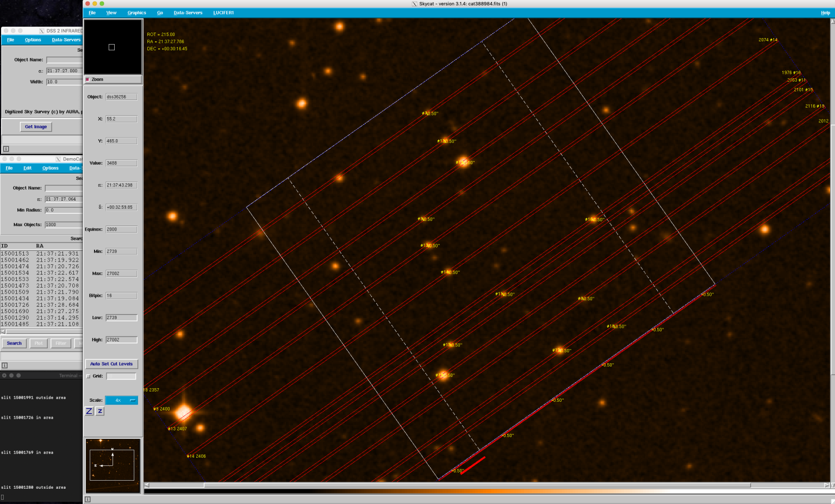Viewport: 835px width, 504px height.
Task: Select catalog row 15001485
Action: coord(41,324)
